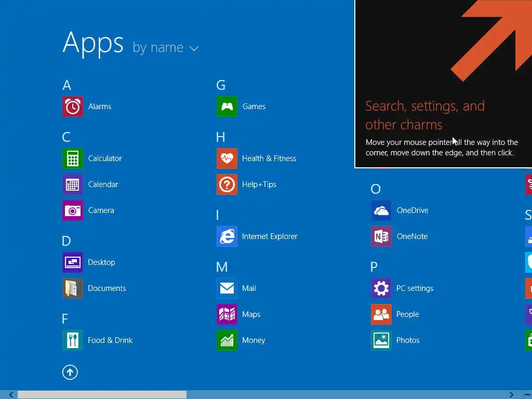
Task: Open Health & Fitness heart icon
Action: [x=227, y=158]
